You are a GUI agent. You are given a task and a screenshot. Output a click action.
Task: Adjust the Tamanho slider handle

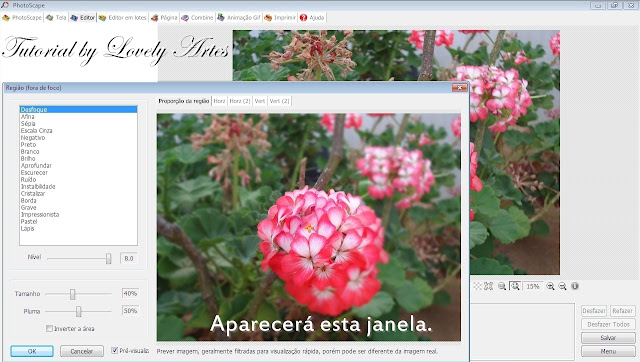click(72, 294)
